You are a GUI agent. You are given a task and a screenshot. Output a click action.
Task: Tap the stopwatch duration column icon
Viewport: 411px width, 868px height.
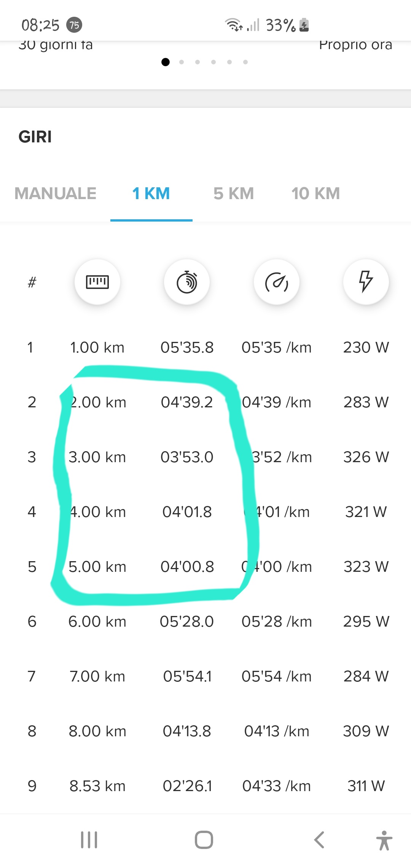coord(187,282)
